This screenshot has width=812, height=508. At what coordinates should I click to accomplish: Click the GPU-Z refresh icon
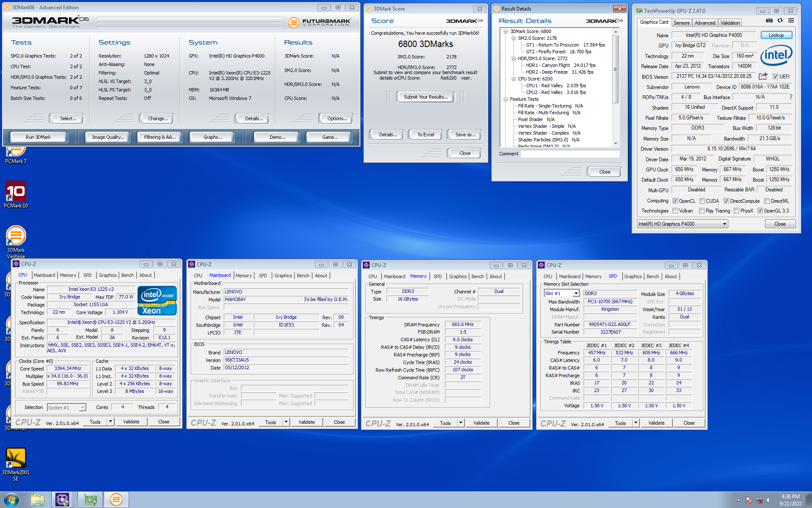pos(780,21)
